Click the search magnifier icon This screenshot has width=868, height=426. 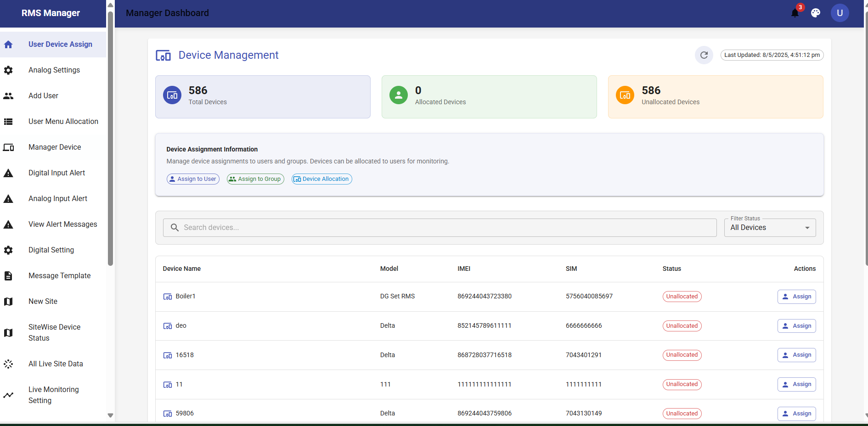click(x=175, y=228)
